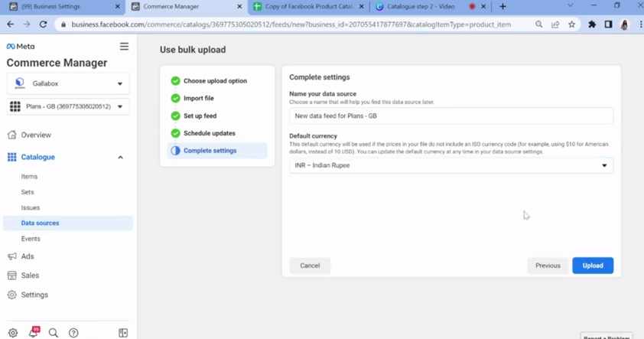Click the Report a Problem button
Image resolution: width=644 pixels, height=339 pixels.
(607, 336)
